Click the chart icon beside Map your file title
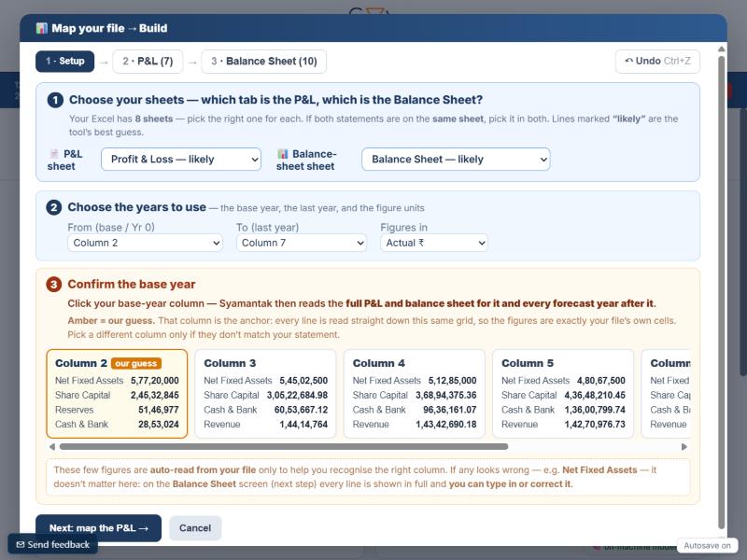 pyautogui.click(x=41, y=28)
